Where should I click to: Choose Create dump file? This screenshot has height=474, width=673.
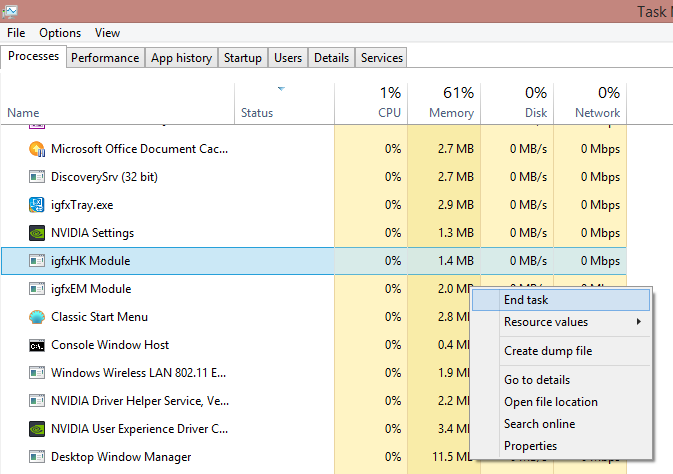[561, 351]
